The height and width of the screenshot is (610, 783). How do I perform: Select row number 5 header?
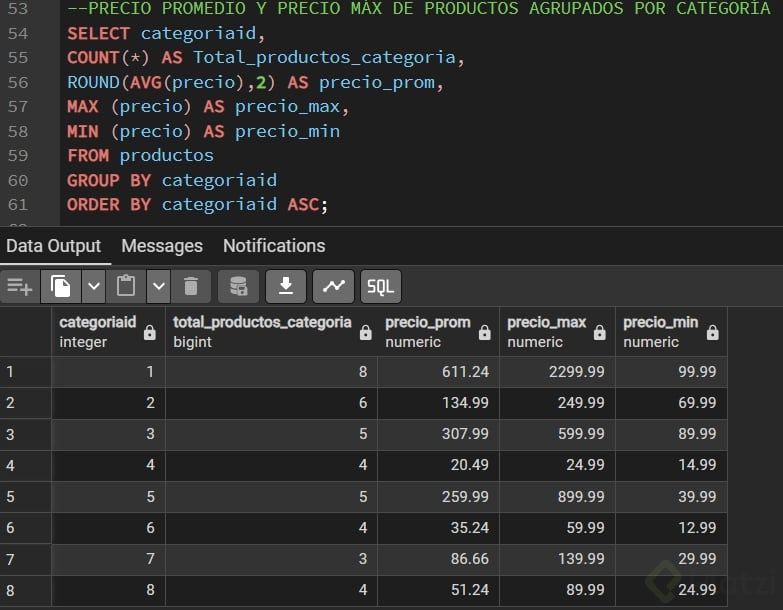click(x=25, y=496)
